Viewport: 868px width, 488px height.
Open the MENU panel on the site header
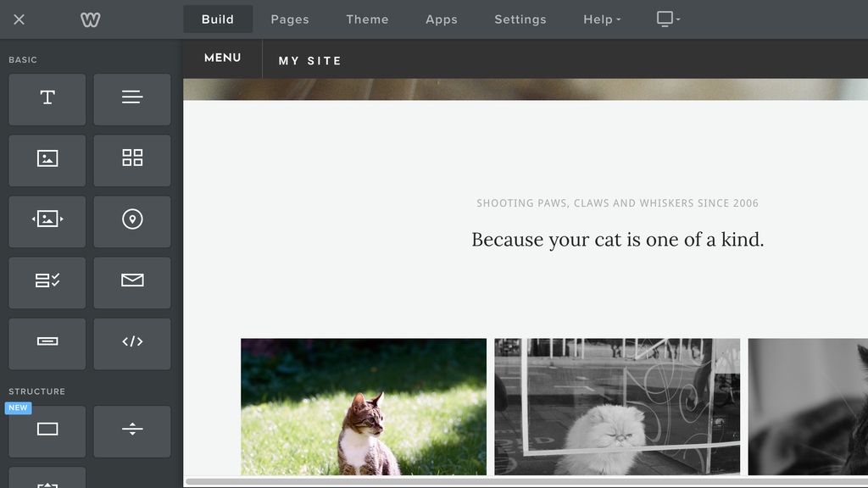(x=222, y=58)
